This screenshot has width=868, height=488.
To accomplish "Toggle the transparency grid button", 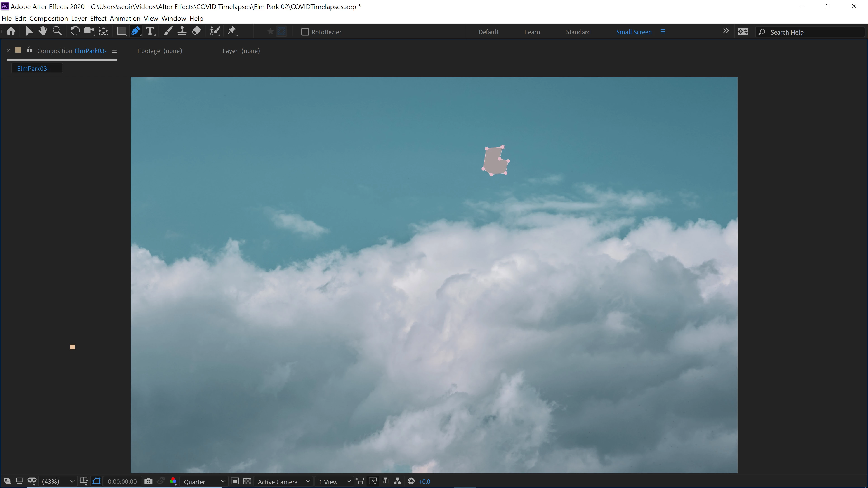I will (247, 482).
